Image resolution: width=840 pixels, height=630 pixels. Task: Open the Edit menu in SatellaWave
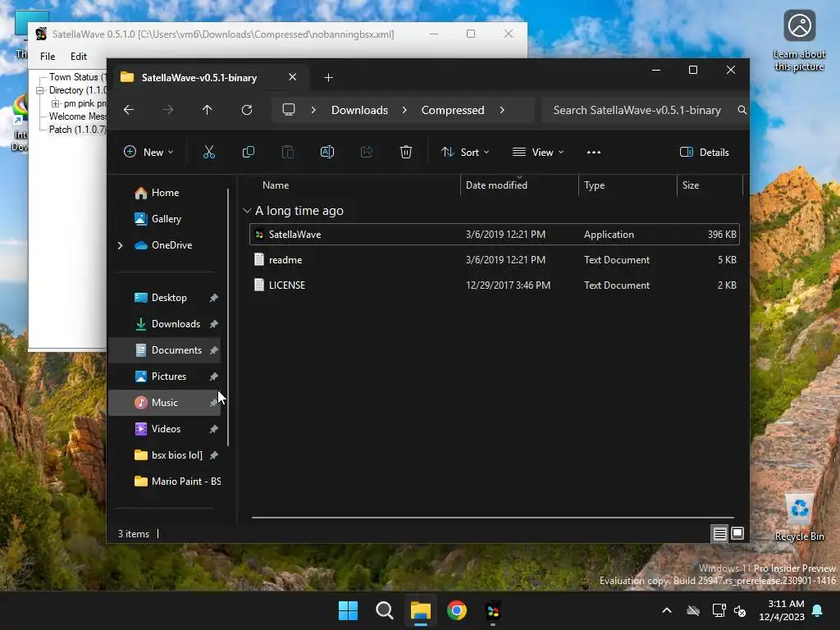[x=78, y=57]
